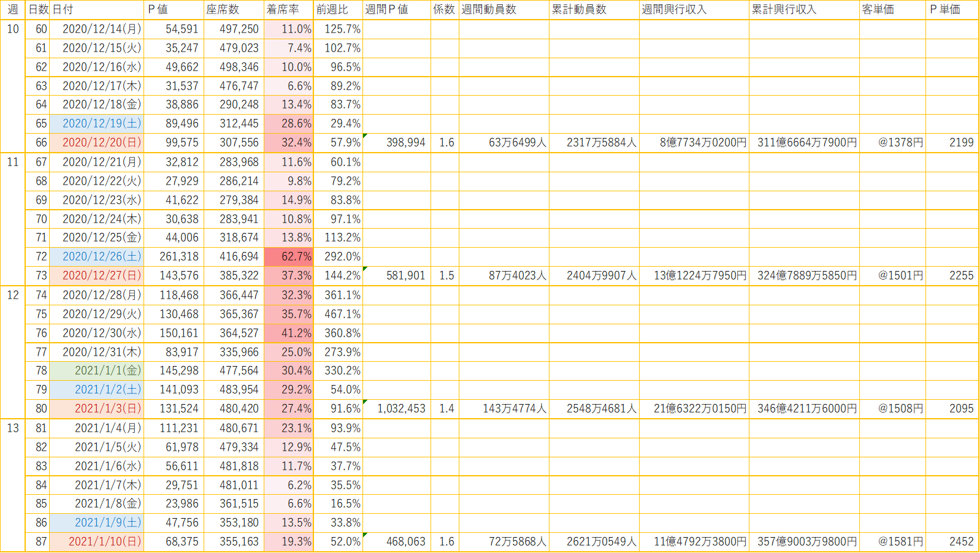Select the date cell 2021/1/10(日)
The height and width of the screenshot is (553, 980).
pyautogui.click(x=96, y=542)
